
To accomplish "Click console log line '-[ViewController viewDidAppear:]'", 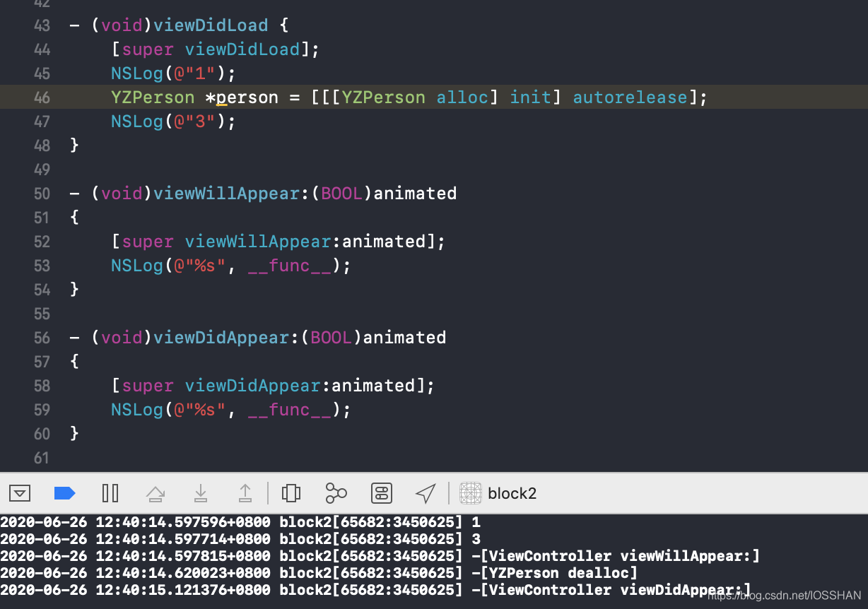I will [x=610, y=590].
